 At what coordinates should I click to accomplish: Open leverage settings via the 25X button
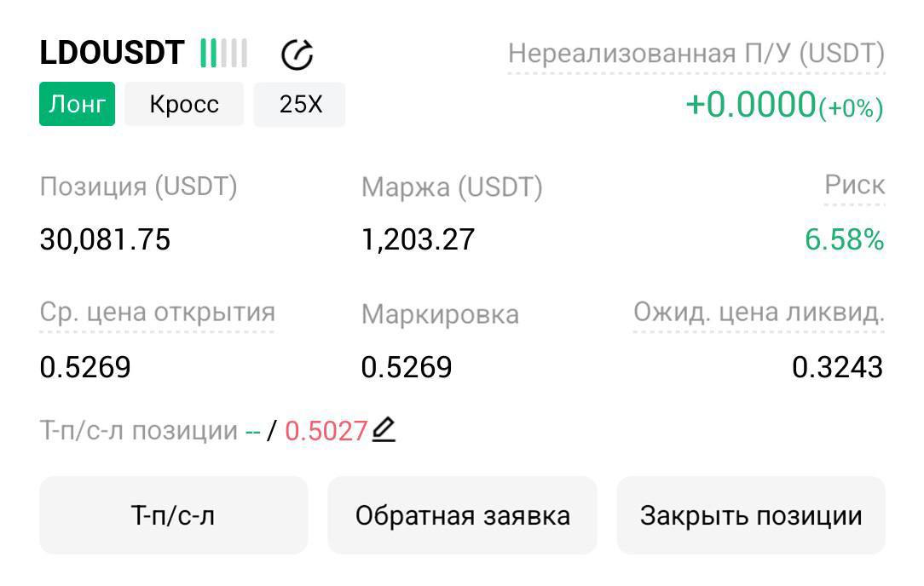[297, 104]
